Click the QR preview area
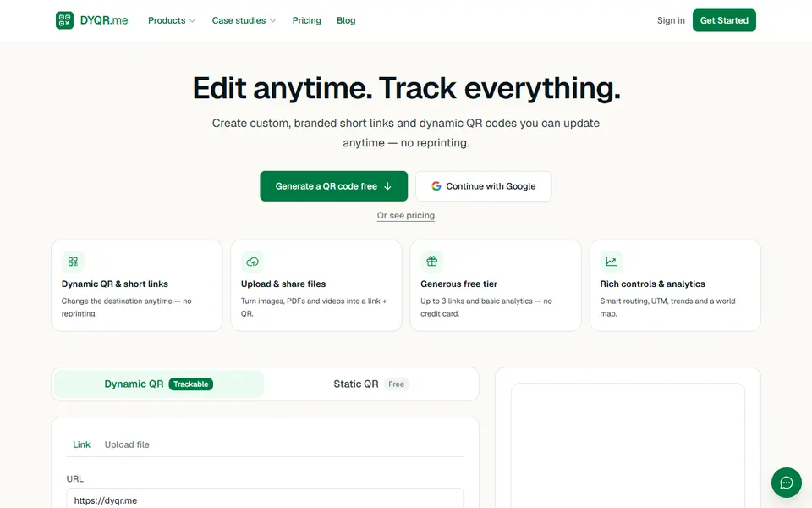This screenshot has height=508, width=812. (628, 446)
